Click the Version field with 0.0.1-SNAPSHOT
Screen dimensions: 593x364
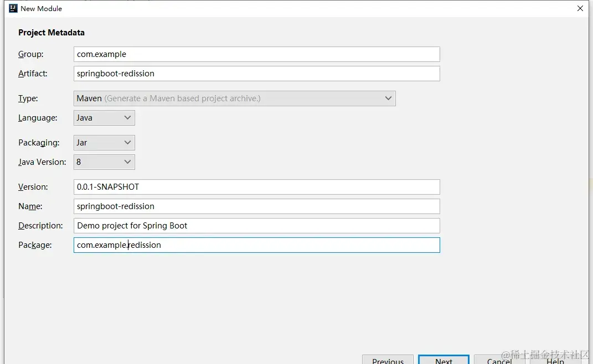tap(257, 187)
